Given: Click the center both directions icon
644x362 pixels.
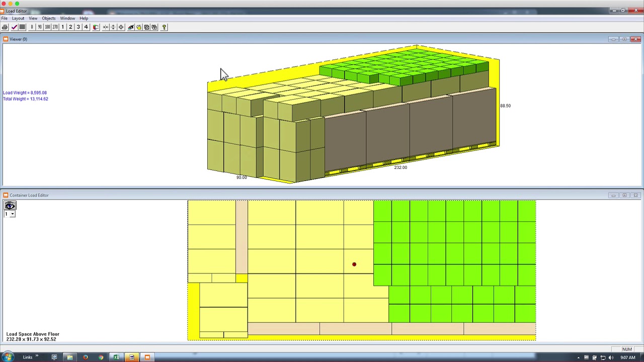Looking at the screenshot, I should point(121,27).
